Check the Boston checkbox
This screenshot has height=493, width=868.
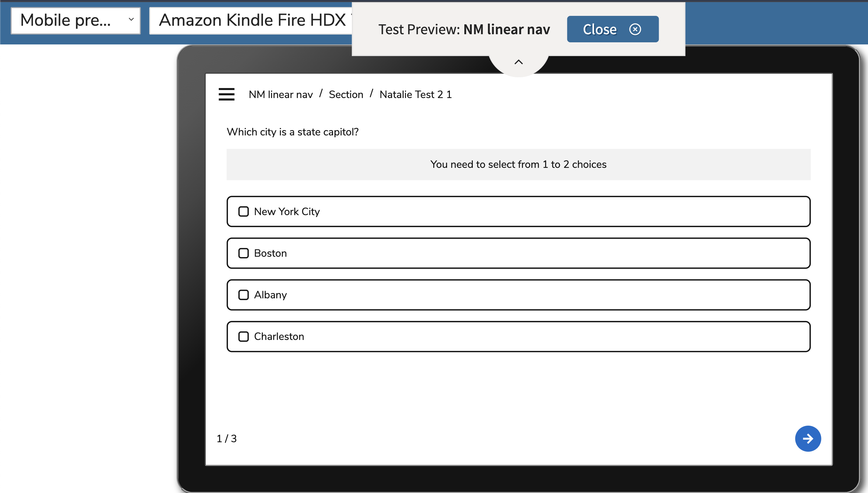[243, 253]
